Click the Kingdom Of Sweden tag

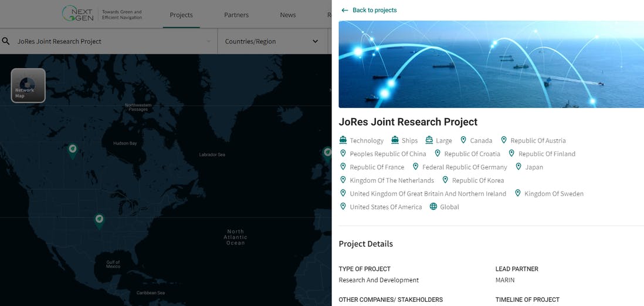coord(554,193)
